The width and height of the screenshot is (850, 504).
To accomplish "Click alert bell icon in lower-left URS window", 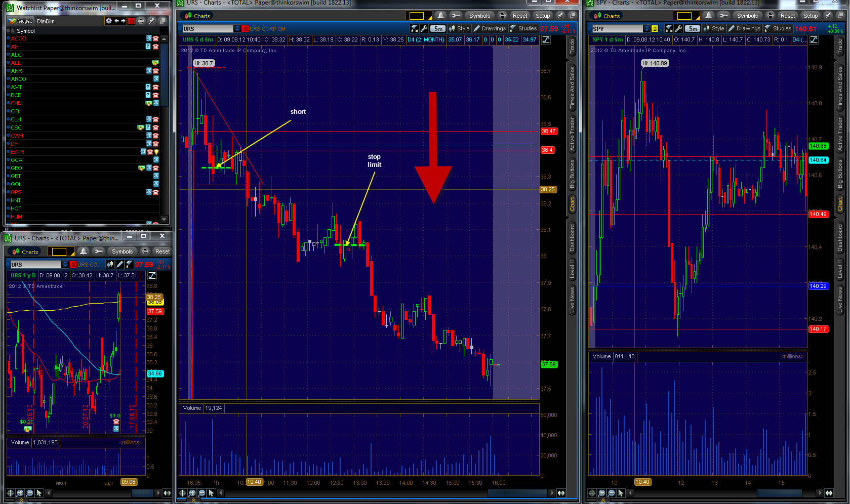I will click(x=84, y=251).
